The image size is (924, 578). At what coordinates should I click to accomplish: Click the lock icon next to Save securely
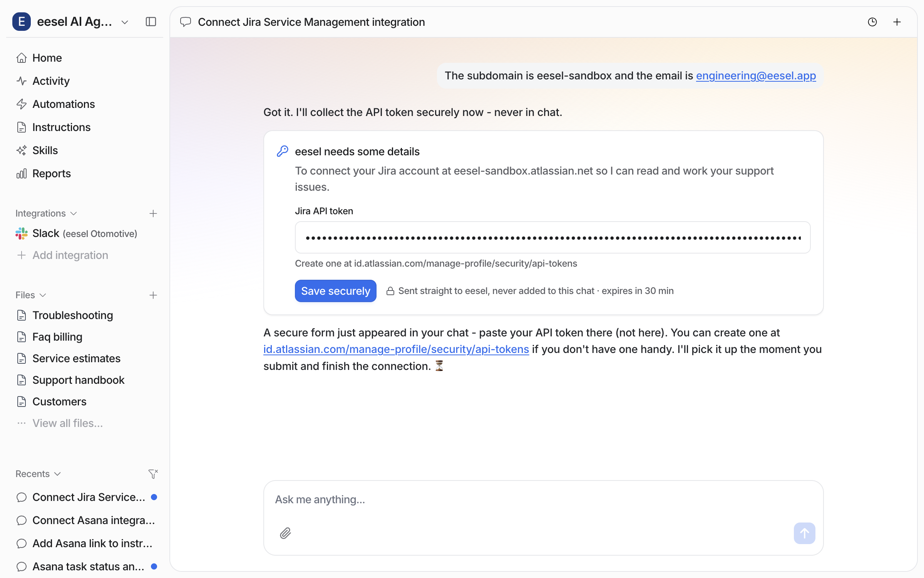pyautogui.click(x=390, y=291)
